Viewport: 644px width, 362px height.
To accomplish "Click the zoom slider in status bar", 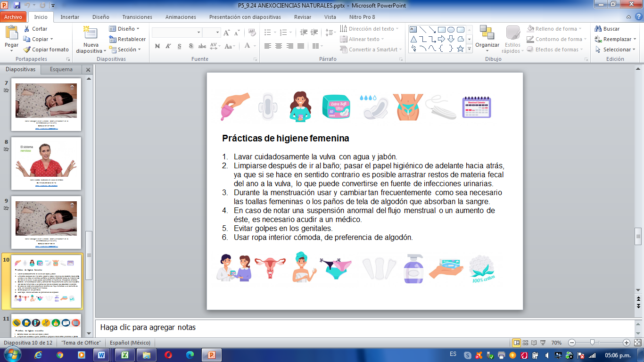I will point(592,343).
